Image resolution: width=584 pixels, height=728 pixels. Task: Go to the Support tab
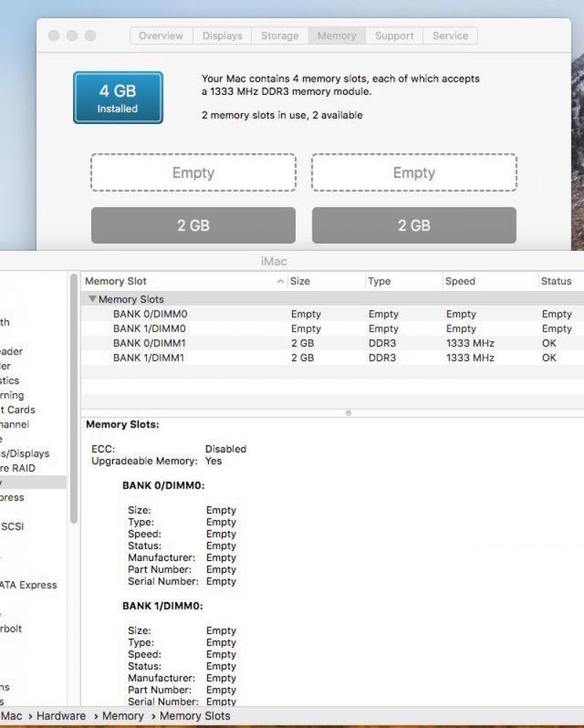point(394,36)
